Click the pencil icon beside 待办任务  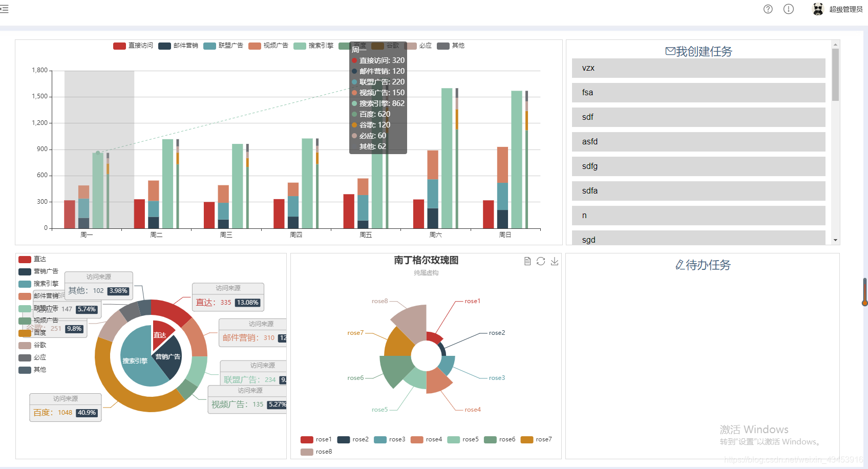click(x=680, y=265)
